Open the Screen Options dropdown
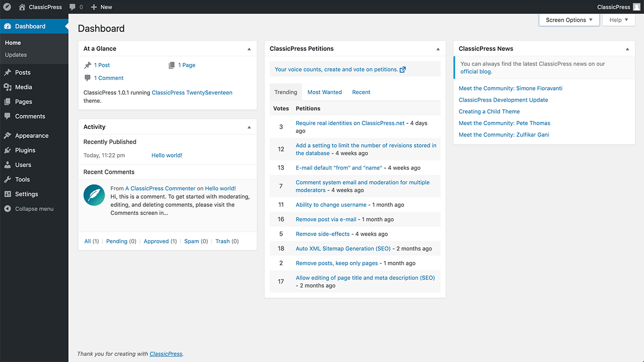 tap(569, 20)
